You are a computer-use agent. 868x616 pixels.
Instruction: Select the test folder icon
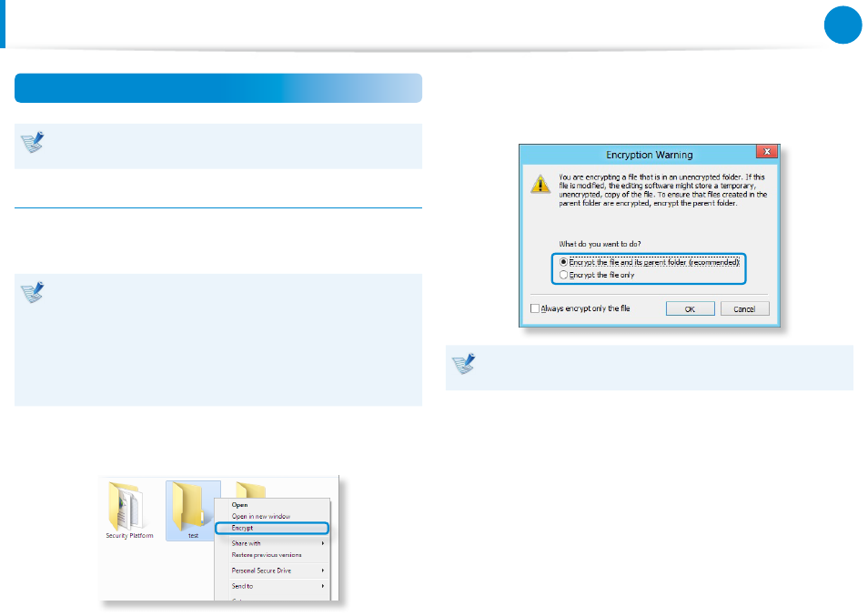click(x=188, y=507)
